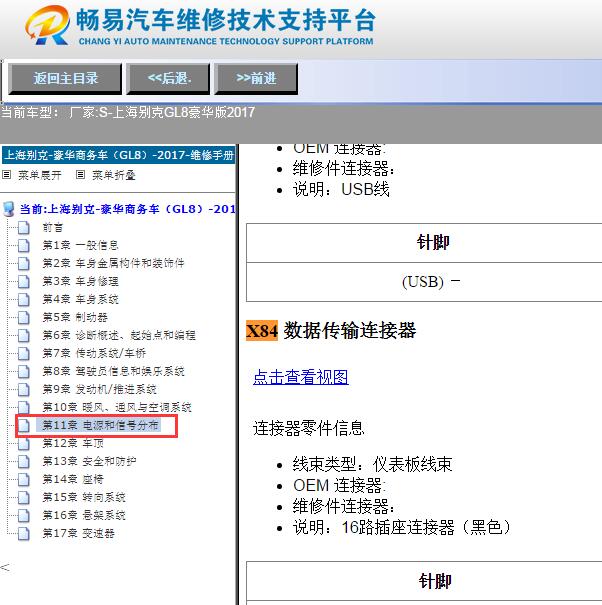Click the page icon beside 第2章
This screenshot has width=602, height=605.
[24, 264]
